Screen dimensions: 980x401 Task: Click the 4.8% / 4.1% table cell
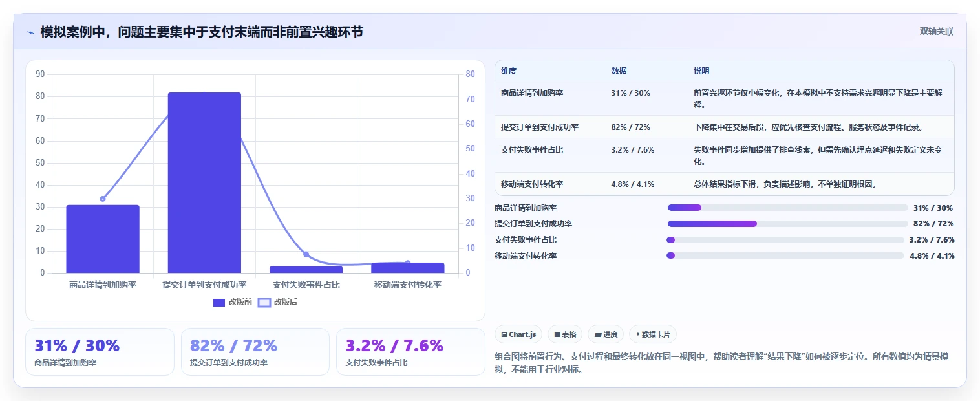click(x=632, y=184)
